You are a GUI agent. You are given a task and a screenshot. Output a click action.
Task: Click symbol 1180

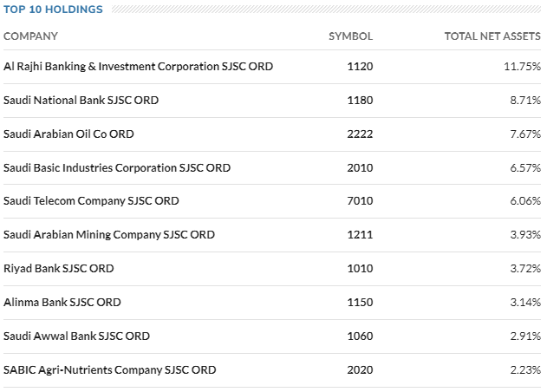click(x=360, y=101)
